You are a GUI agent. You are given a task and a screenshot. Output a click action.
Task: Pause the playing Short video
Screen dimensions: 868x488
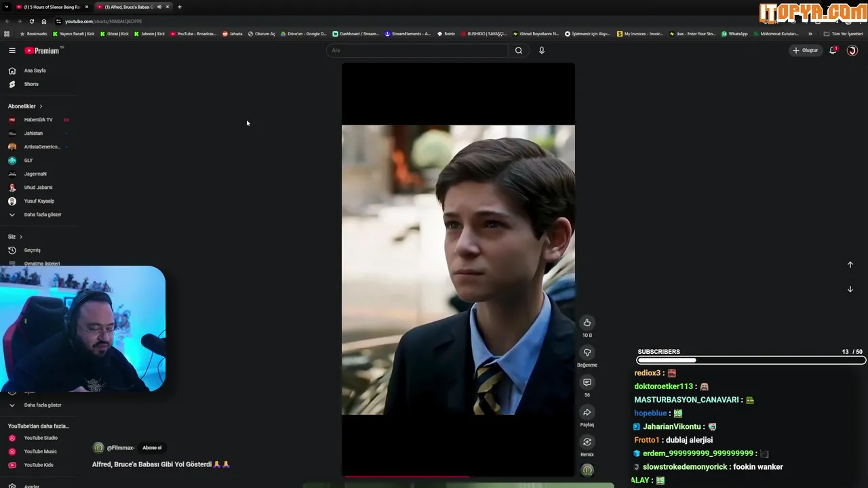pyautogui.click(x=458, y=270)
